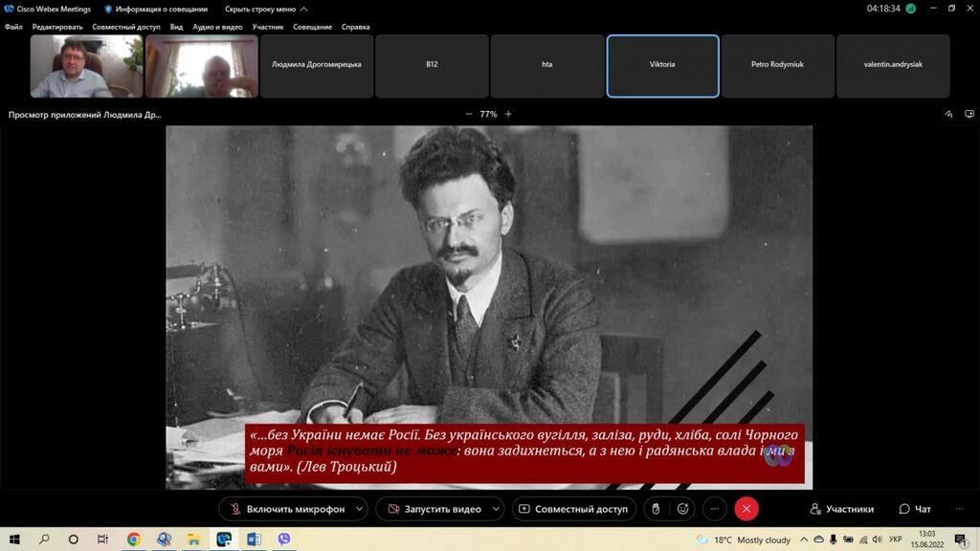Expand the video options arrow
The height and width of the screenshot is (551, 980).
point(496,509)
